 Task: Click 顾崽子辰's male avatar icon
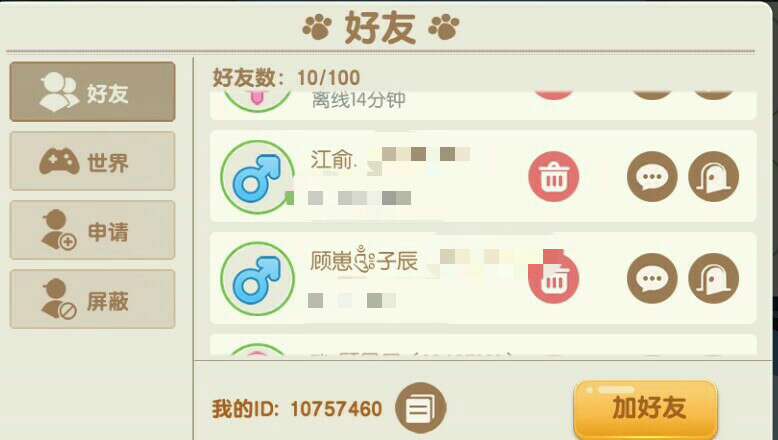(257, 279)
